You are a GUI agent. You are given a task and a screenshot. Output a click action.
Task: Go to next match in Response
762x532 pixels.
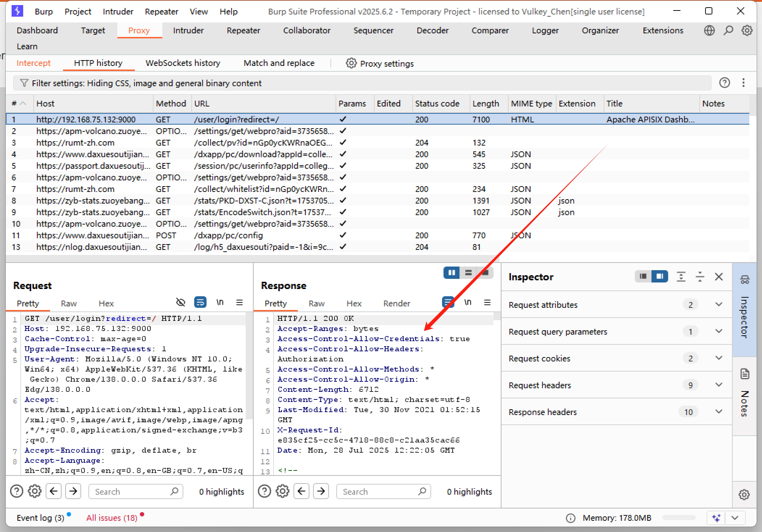pyautogui.click(x=321, y=491)
